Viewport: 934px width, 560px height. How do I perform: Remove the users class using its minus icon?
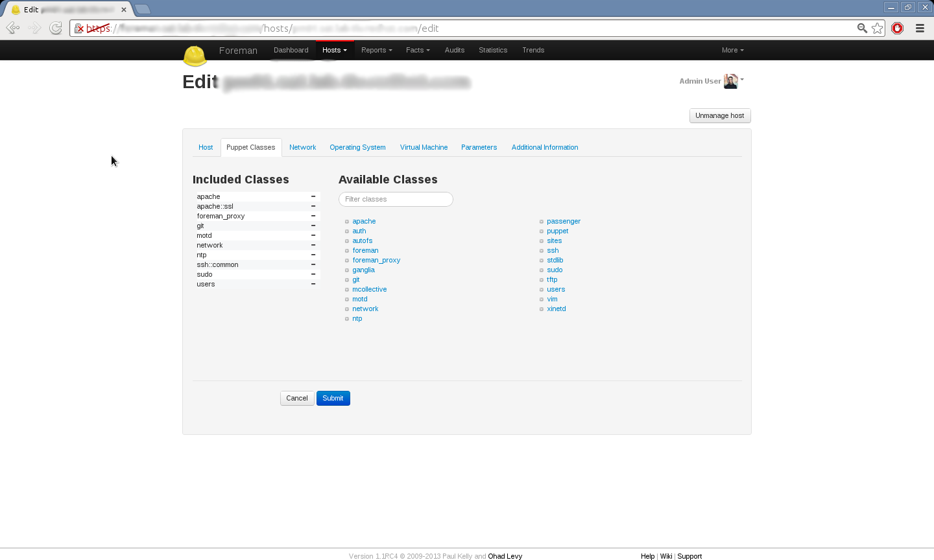[x=313, y=284]
